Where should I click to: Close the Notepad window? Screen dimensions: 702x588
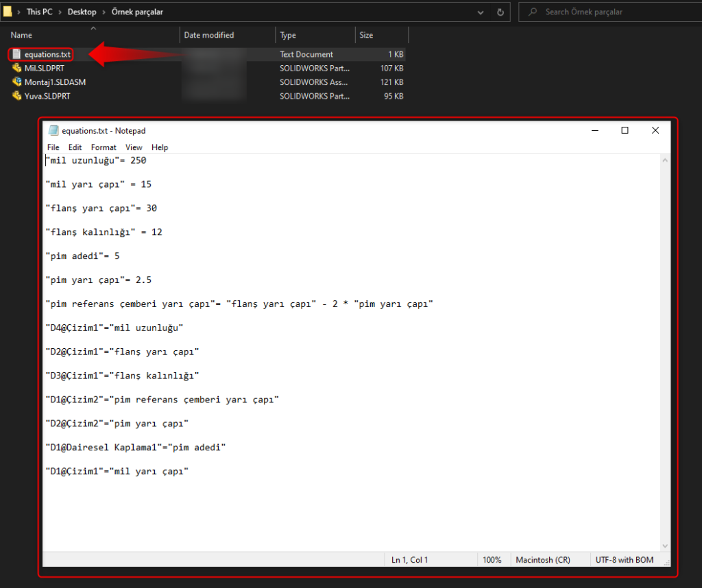(655, 130)
